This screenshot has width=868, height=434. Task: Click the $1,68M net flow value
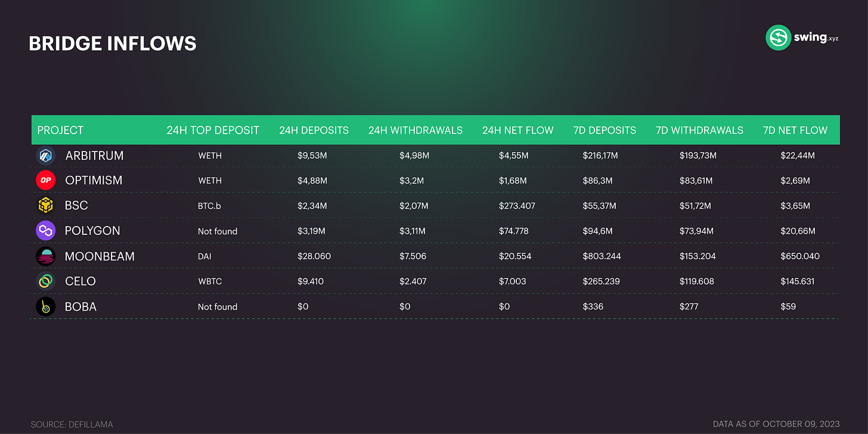[x=514, y=181]
